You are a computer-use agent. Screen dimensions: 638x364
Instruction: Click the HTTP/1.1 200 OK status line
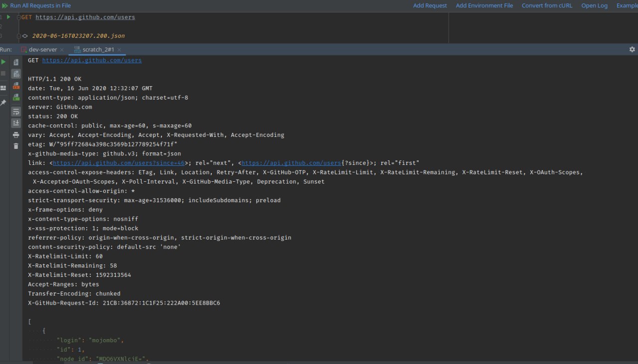pos(54,79)
